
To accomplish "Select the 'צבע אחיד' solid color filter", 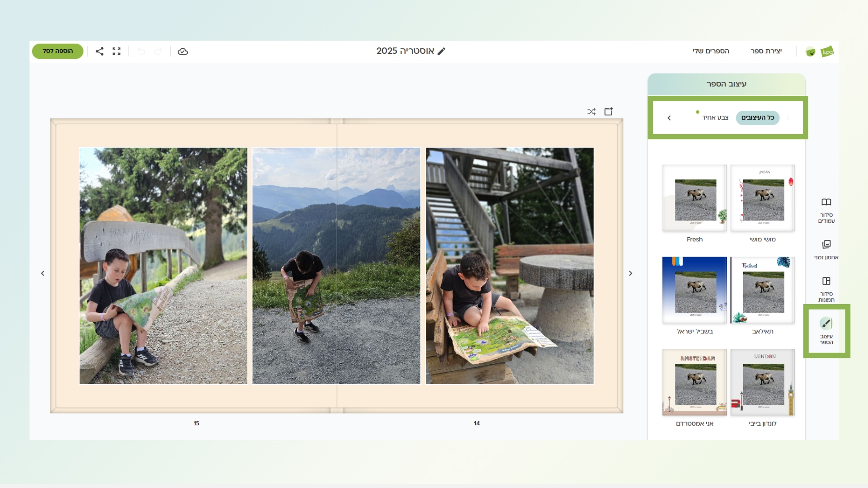I will [715, 117].
